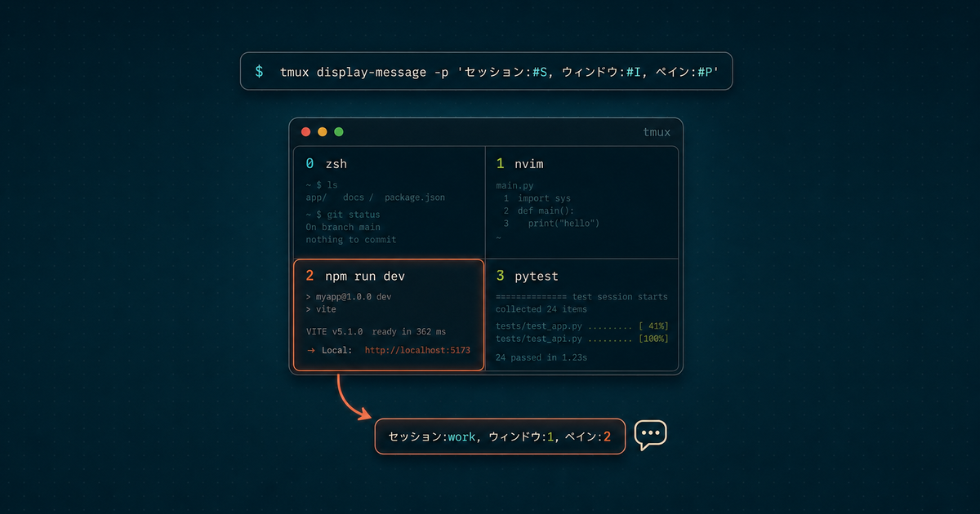Click 'collected 24 items' text
This screenshot has width=980, height=514.
coord(541,309)
